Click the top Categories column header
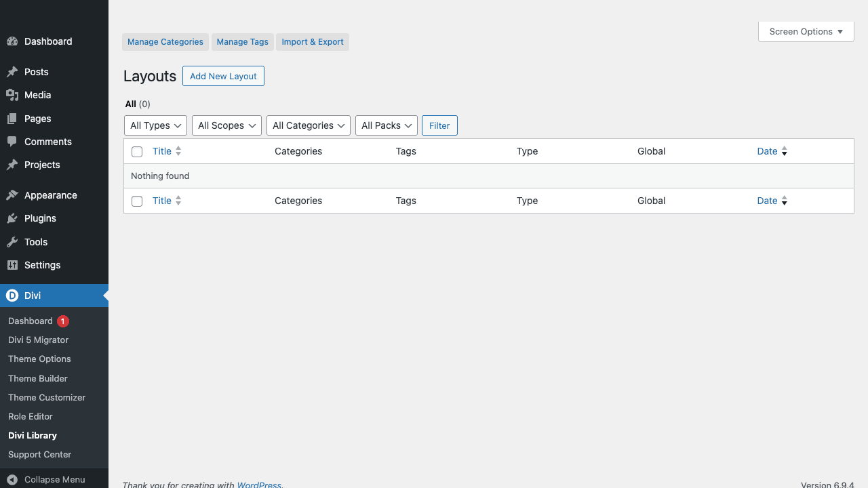Viewport: 868px width, 488px height. click(x=298, y=151)
